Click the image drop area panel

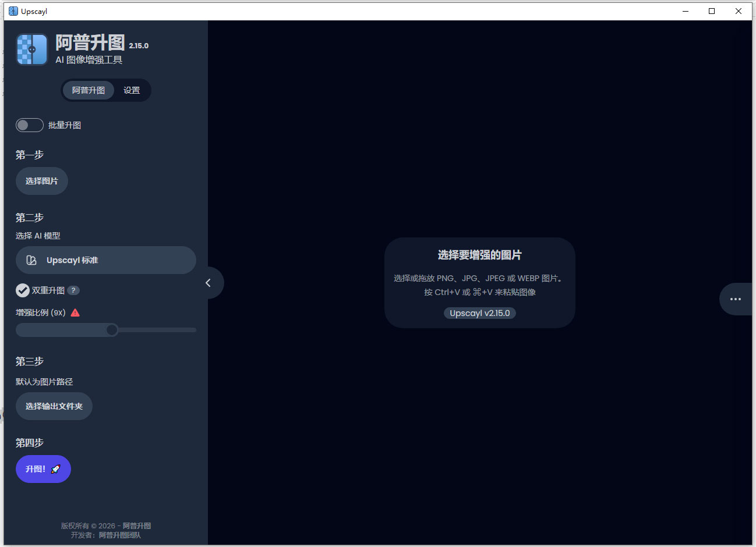click(x=479, y=283)
